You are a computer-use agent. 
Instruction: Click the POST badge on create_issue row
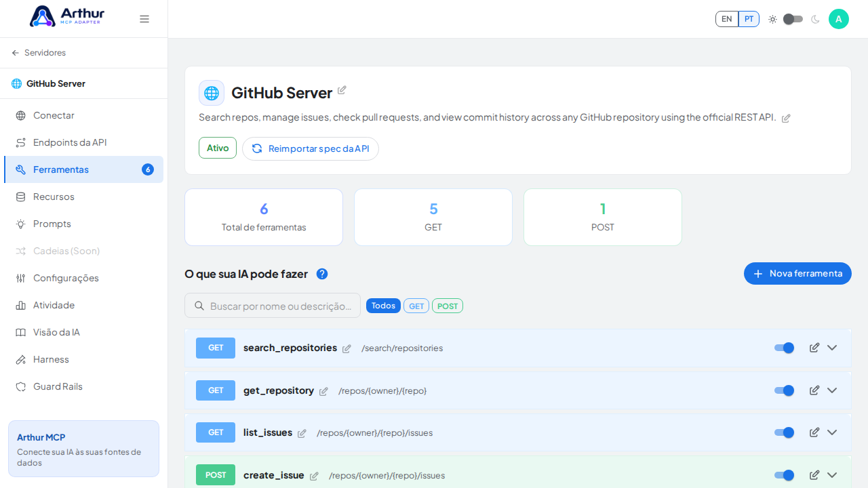[x=216, y=475]
